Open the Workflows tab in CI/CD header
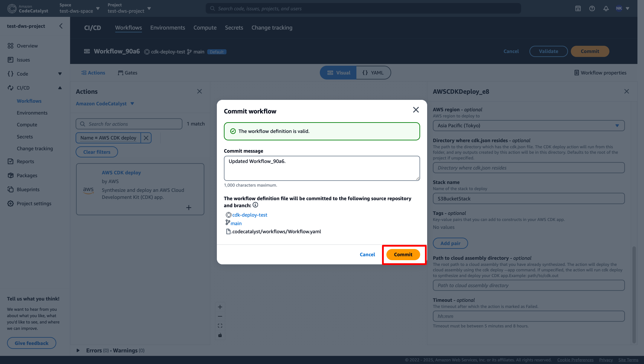The width and height of the screenshot is (644, 364). tap(129, 28)
